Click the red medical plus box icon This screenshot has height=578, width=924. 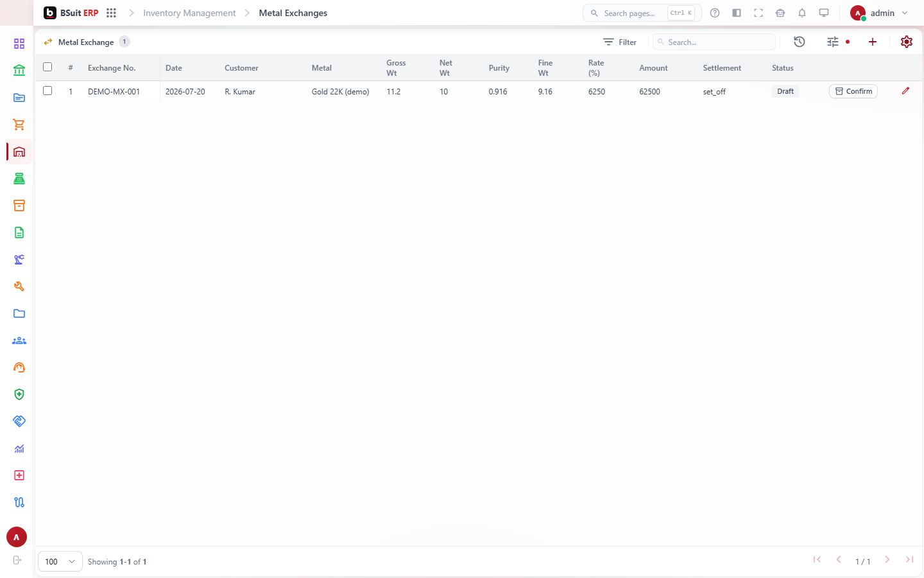pos(19,475)
